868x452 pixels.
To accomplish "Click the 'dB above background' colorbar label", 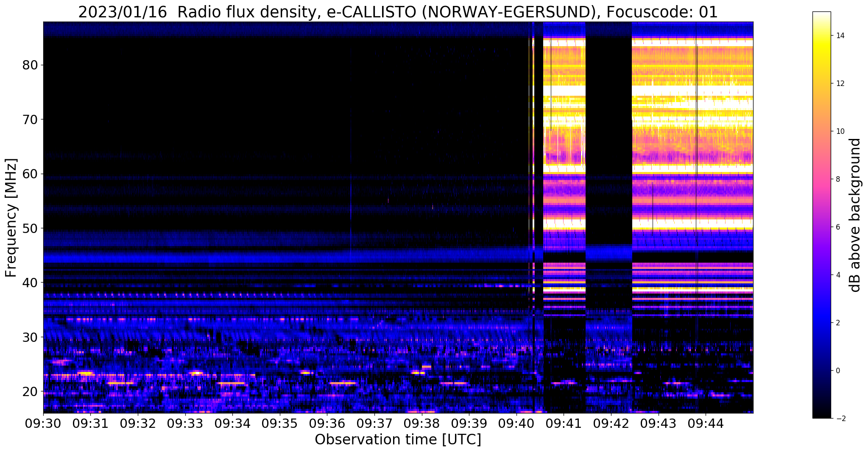I will [855, 215].
